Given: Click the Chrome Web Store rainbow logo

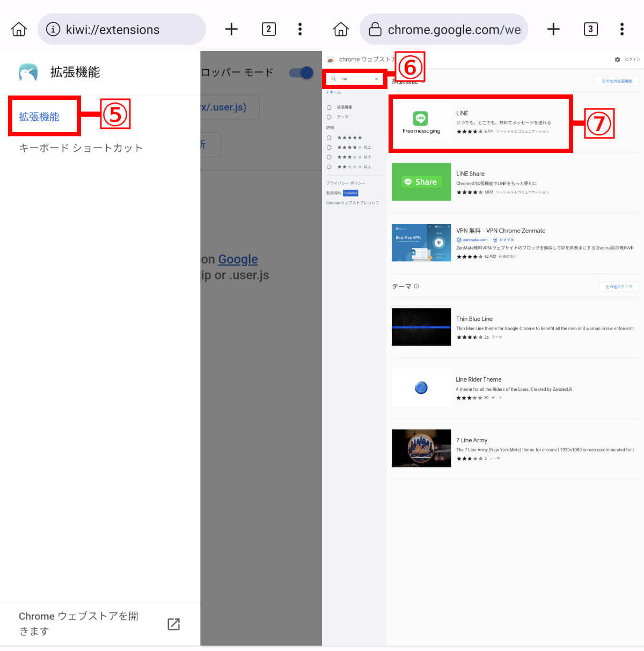Looking at the screenshot, I should pos(331,60).
